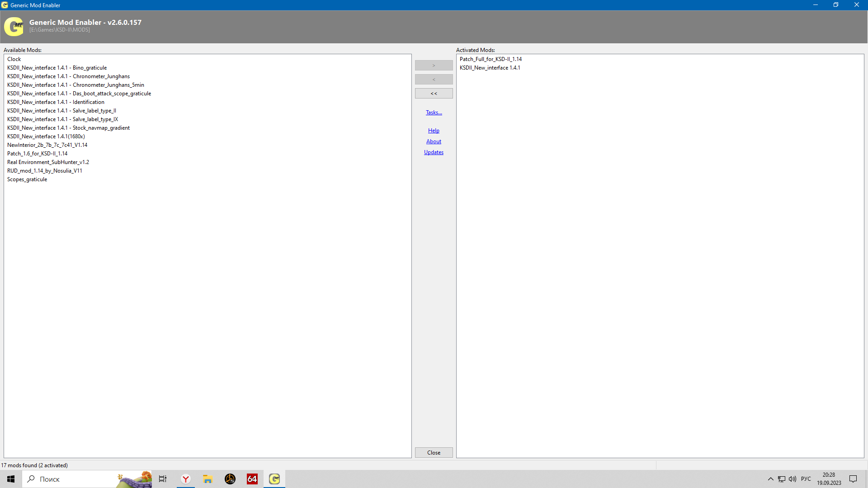Image resolution: width=868 pixels, height=488 pixels.
Task: Open the red 64 taskbar application
Action: pos(252,479)
